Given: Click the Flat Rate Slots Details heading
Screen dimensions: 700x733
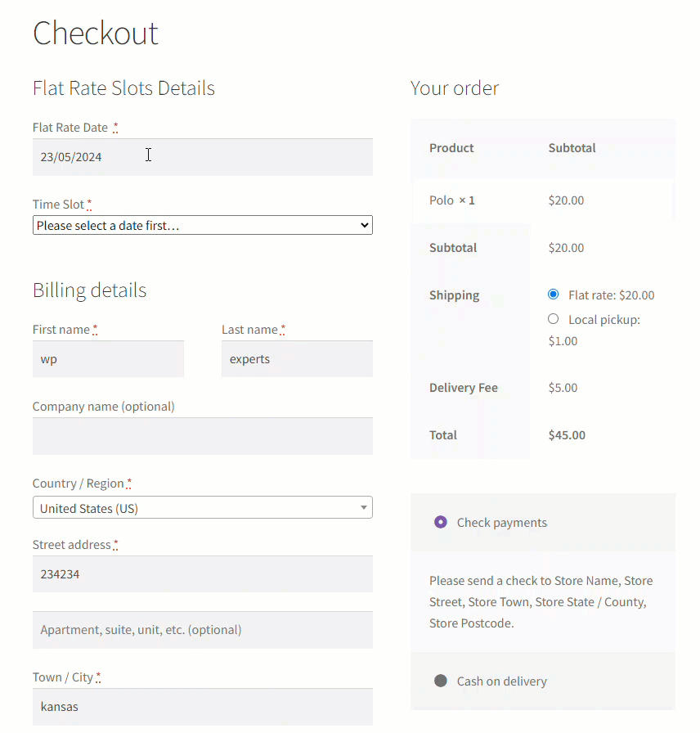Looking at the screenshot, I should (123, 88).
